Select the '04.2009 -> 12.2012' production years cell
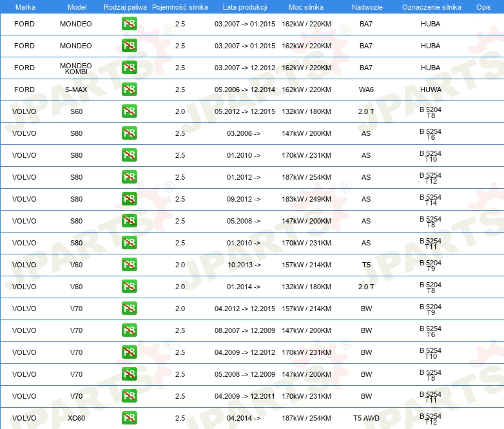Viewport: 504px width, 429px height. click(x=245, y=352)
